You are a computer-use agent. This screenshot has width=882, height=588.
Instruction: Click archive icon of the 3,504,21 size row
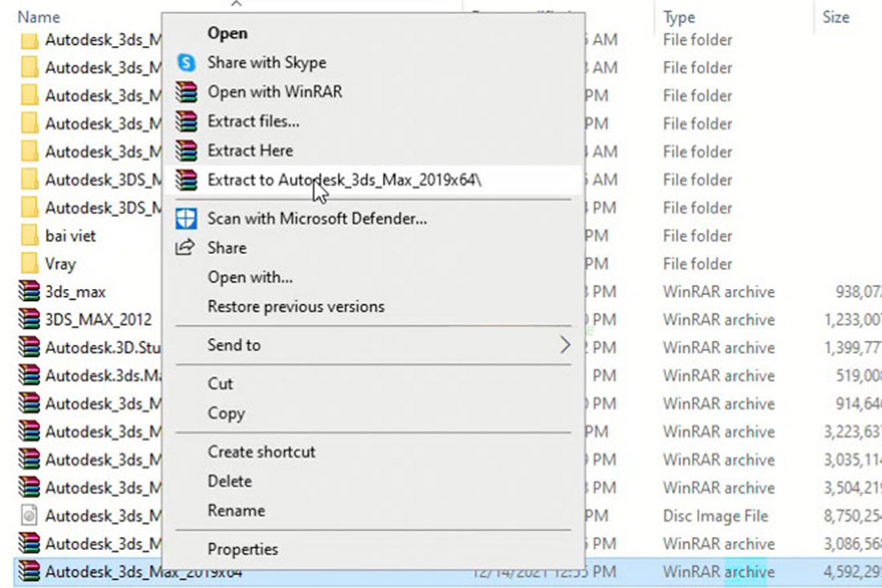click(28, 487)
